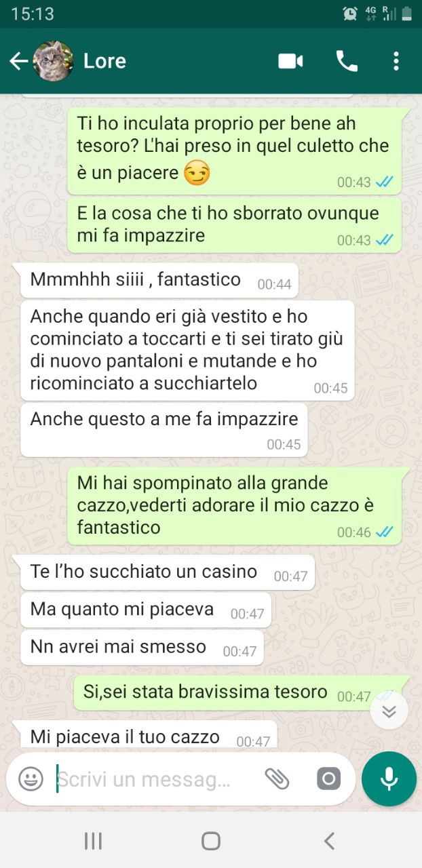Viewport: 422px width, 868px height.
Task: Start a video call with Lore
Action: (290, 61)
